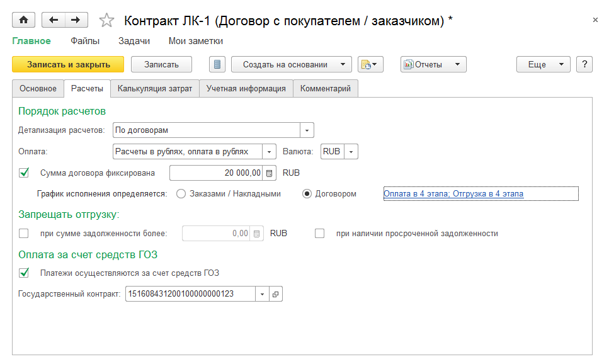Image resolution: width=609 pixels, height=364 pixels.
Task: Click the 'Государственный контракт' number field
Action: point(189,293)
